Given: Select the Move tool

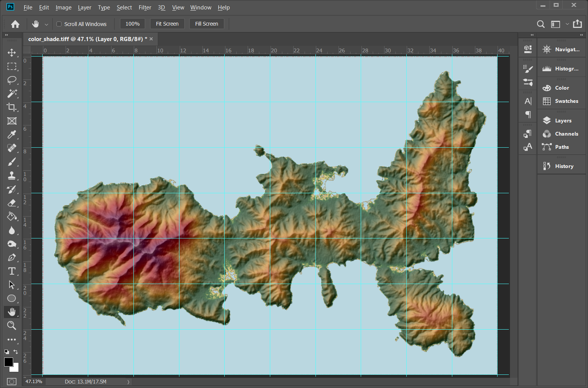Looking at the screenshot, I should coord(12,52).
